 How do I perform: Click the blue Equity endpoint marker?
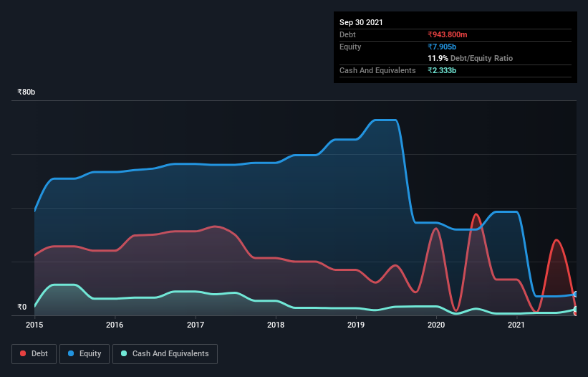(576, 294)
